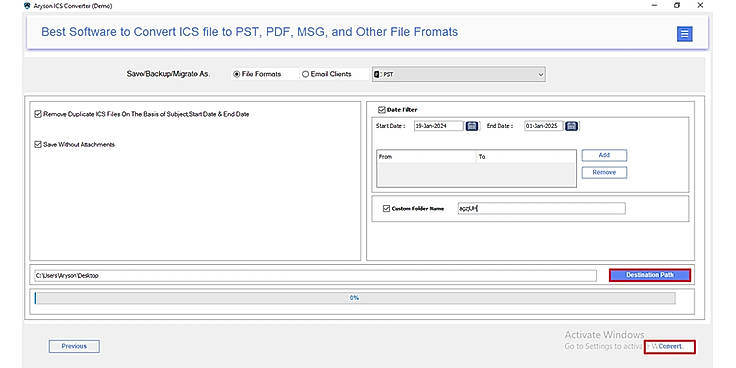The height and width of the screenshot is (368, 736).
Task: Open the hamburger menu icon
Action: coord(684,34)
